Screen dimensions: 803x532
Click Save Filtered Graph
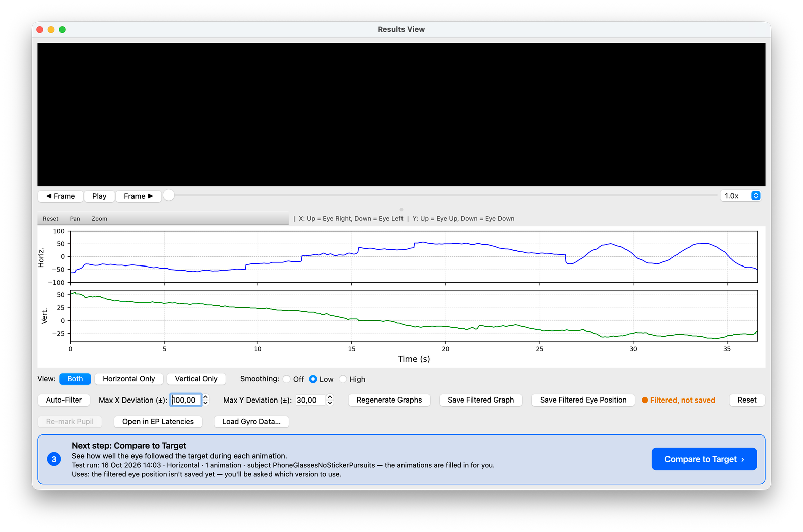(x=481, y=400)
